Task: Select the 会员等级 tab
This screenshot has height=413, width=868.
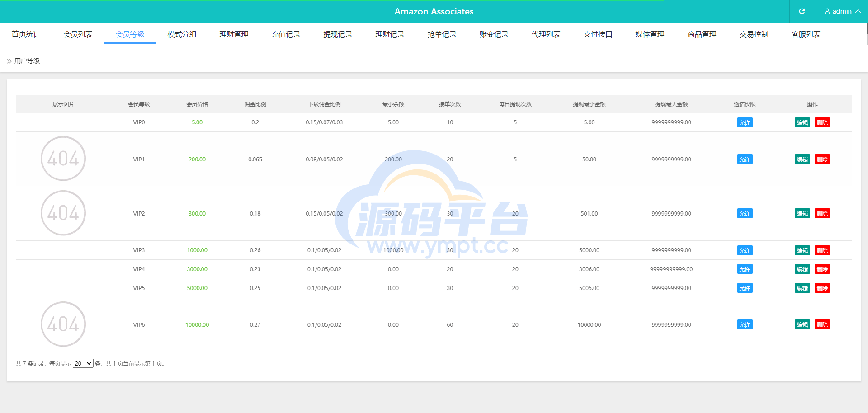Action: pos(130,34)
